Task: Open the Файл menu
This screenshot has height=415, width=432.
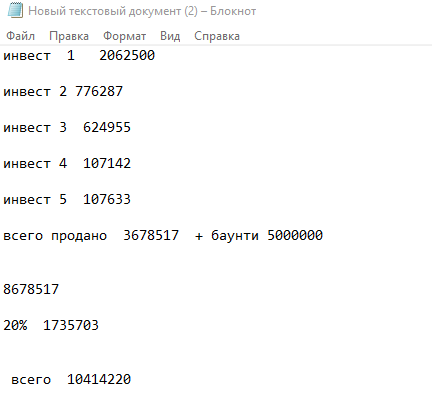Action: 20,36
